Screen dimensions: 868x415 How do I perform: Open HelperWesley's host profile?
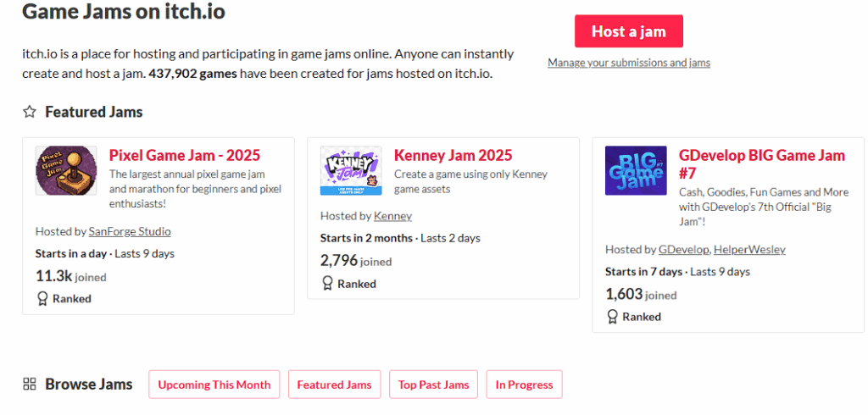click(749, 249)
